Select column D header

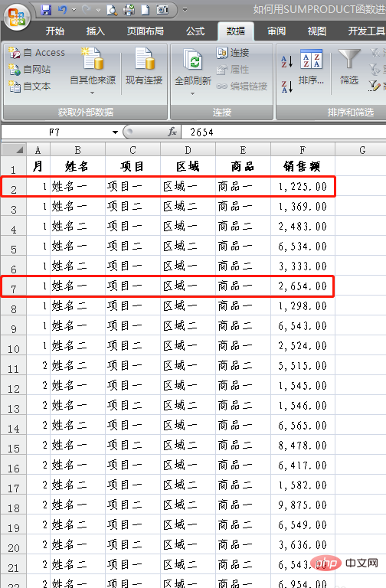[x=188, y=150]
